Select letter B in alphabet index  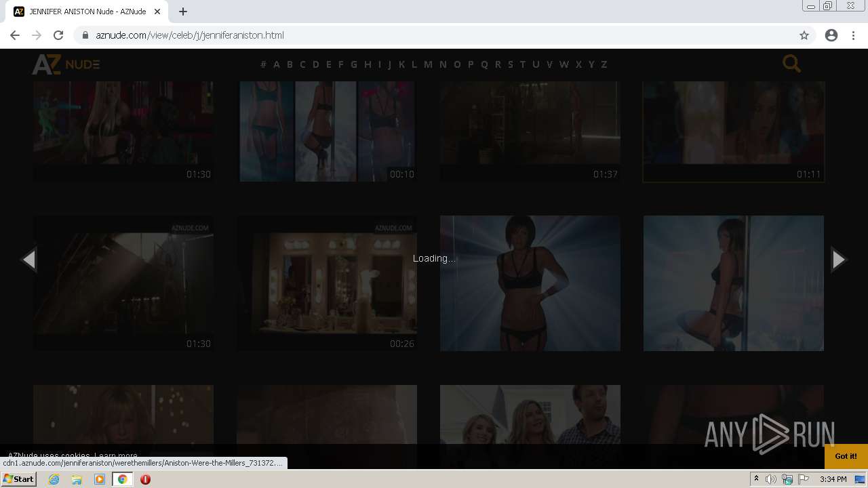[290, 64]
